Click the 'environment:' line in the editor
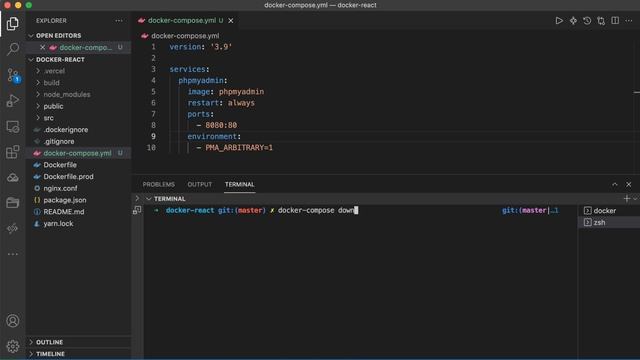 pyautogui.click(x=214, y=136)
